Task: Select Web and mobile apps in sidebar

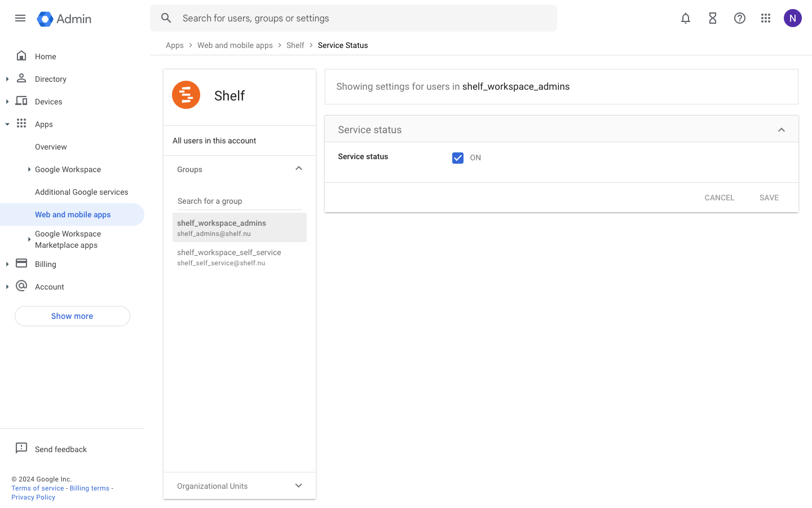Action: click(x=73, y=214)
